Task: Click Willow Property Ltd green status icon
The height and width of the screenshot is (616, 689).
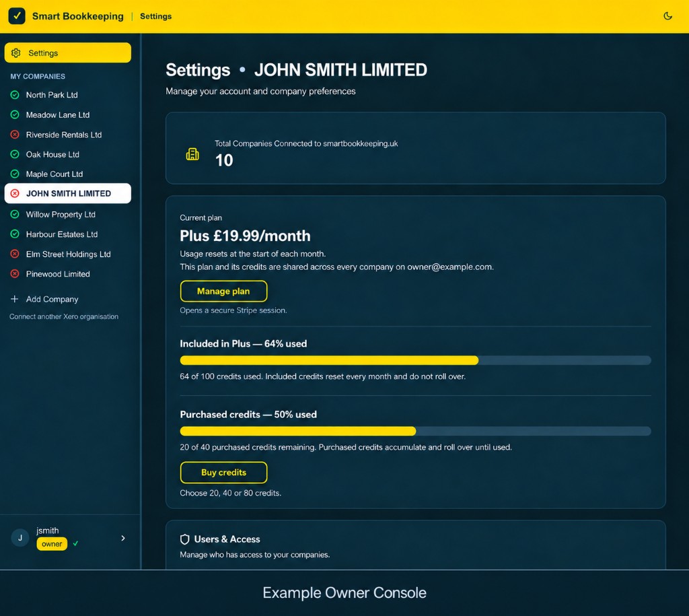Action: [x=15, y=215]
